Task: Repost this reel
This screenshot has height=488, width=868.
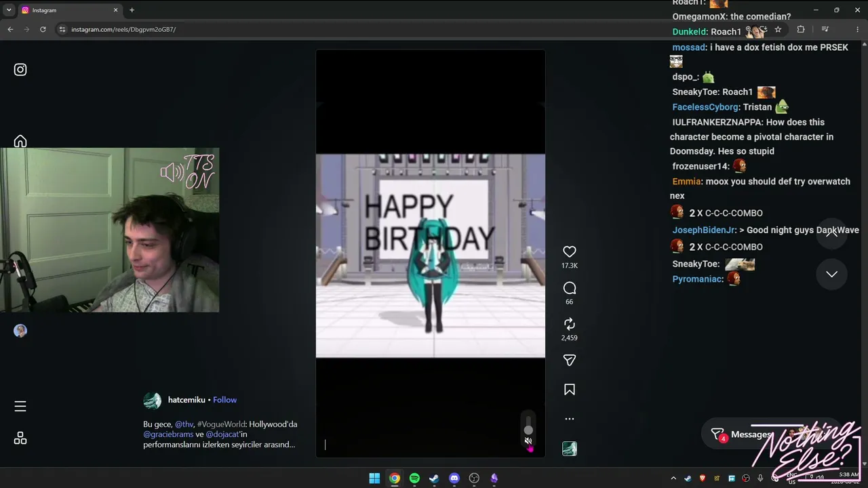Action: 570,324
